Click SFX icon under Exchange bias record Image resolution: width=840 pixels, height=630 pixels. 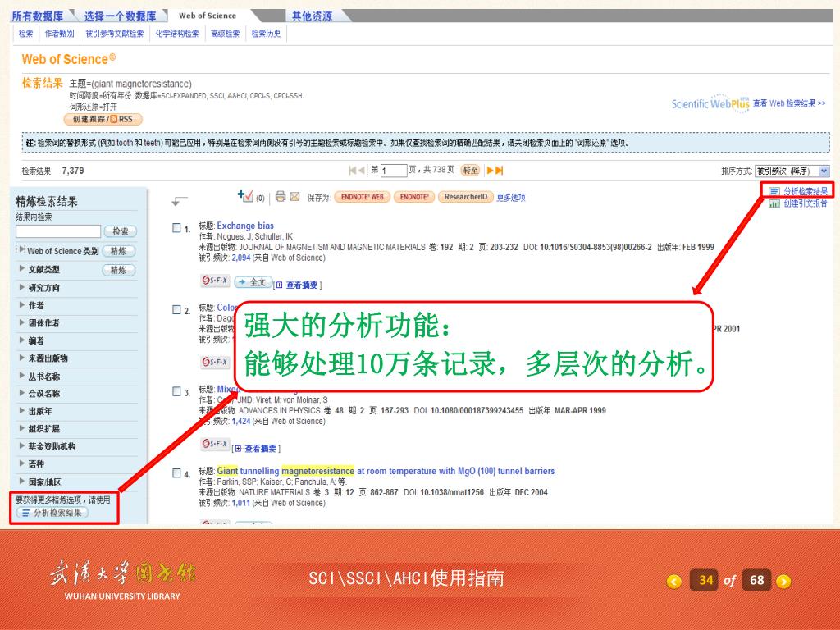point(215,281)
